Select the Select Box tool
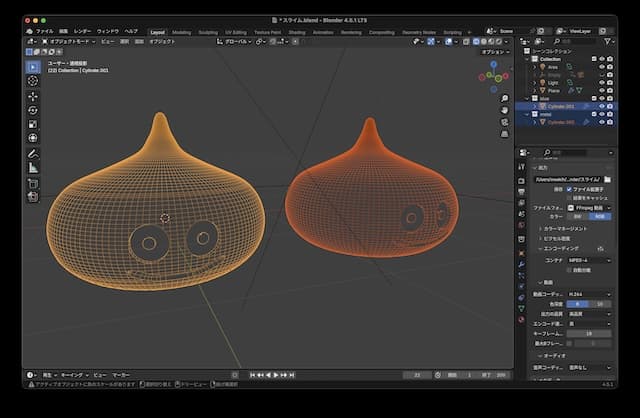 click(33, 67)
